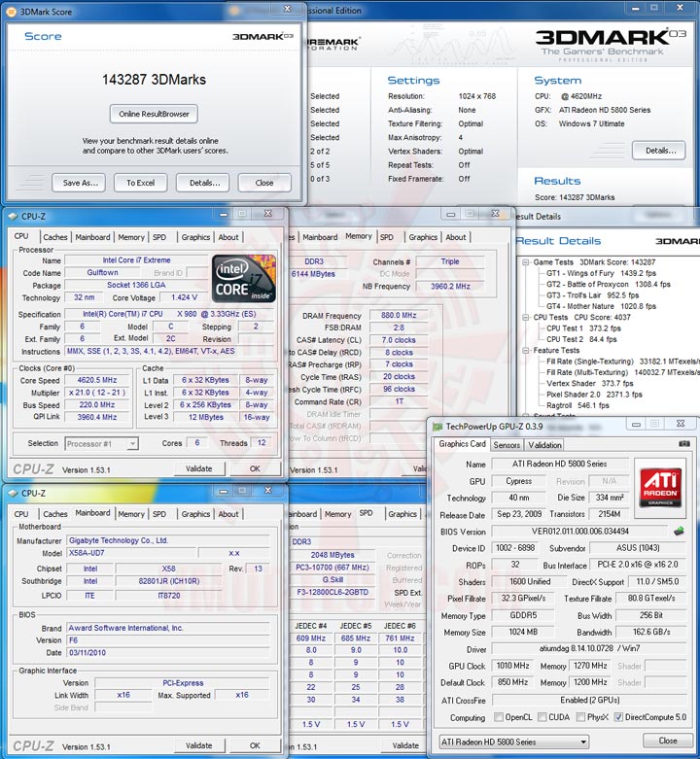
Task: Collapse the Feature Tests tree node
Action: 526,350
